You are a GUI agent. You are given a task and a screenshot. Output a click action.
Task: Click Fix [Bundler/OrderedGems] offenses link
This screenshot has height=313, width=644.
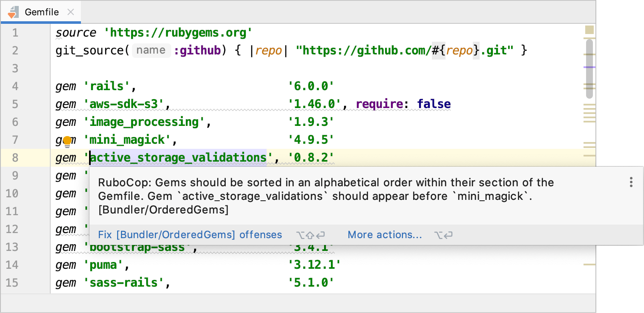tap(190, 235)
